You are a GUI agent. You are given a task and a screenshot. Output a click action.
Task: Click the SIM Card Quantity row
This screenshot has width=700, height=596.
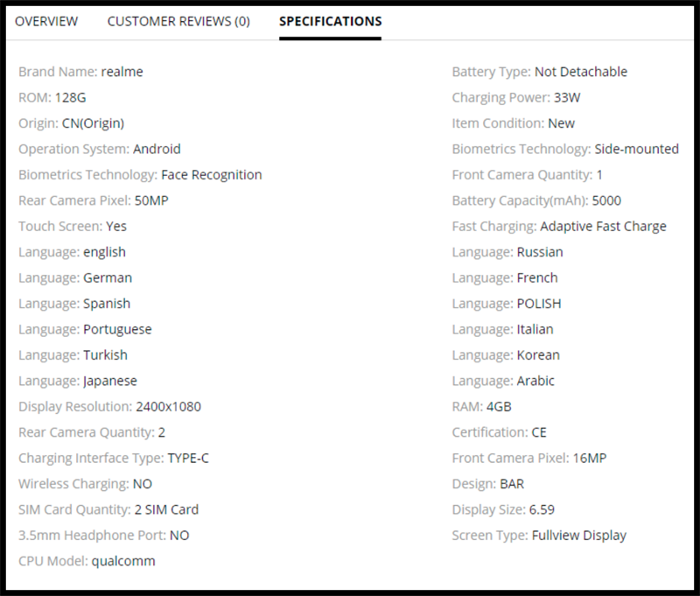(x=108, y=509)
